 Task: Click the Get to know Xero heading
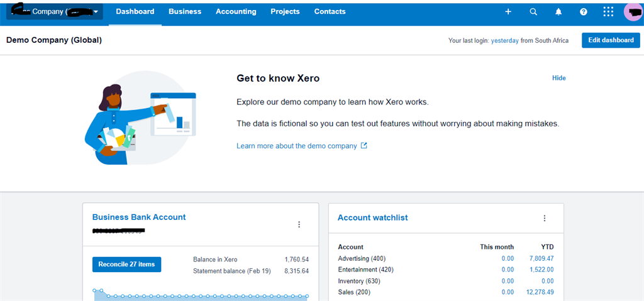point(278,78)
